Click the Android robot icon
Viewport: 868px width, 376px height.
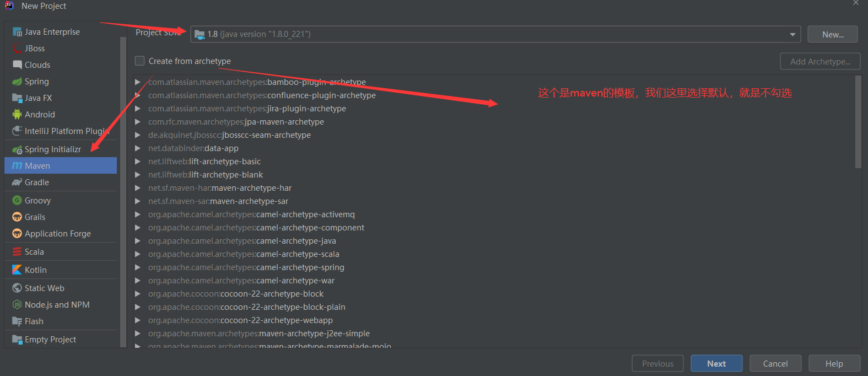17,115
